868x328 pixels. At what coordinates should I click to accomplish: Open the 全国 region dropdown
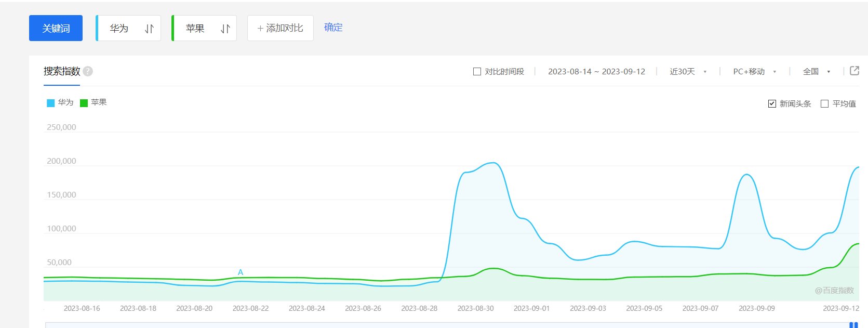click(x=817, y=72)
